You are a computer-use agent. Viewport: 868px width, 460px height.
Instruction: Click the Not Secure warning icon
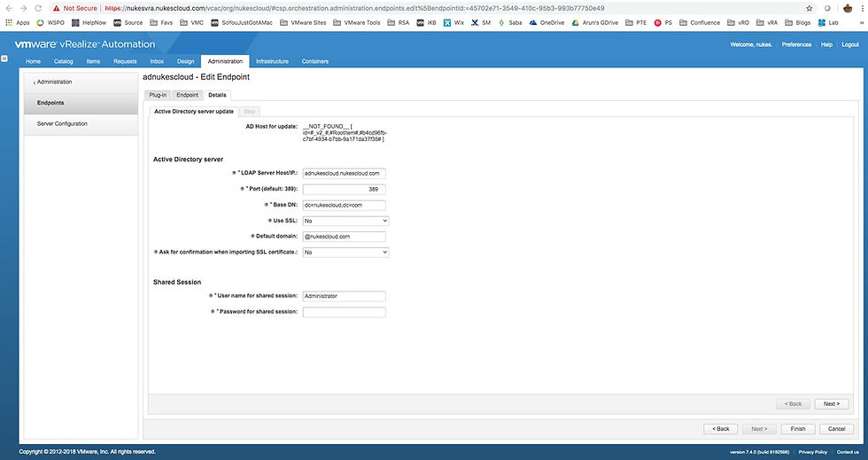coord(57,8)
